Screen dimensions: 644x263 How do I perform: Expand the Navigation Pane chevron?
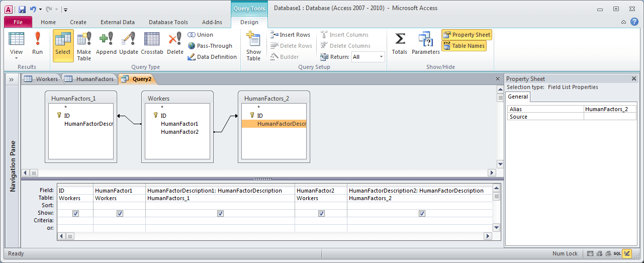pyautogui.click(x=12, y=79)
